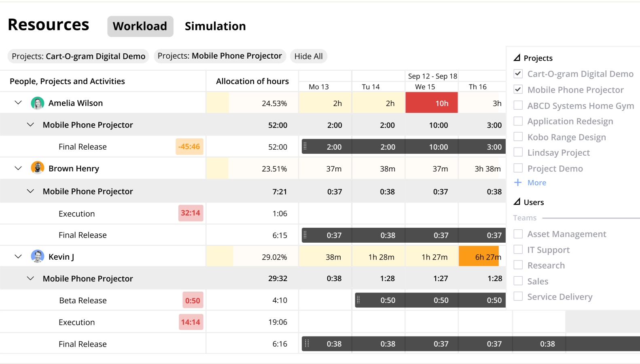Click the filter icon beside Projects header
This screenshot has height=364, width=640.
pyautogui.click(x=518, y=57)
